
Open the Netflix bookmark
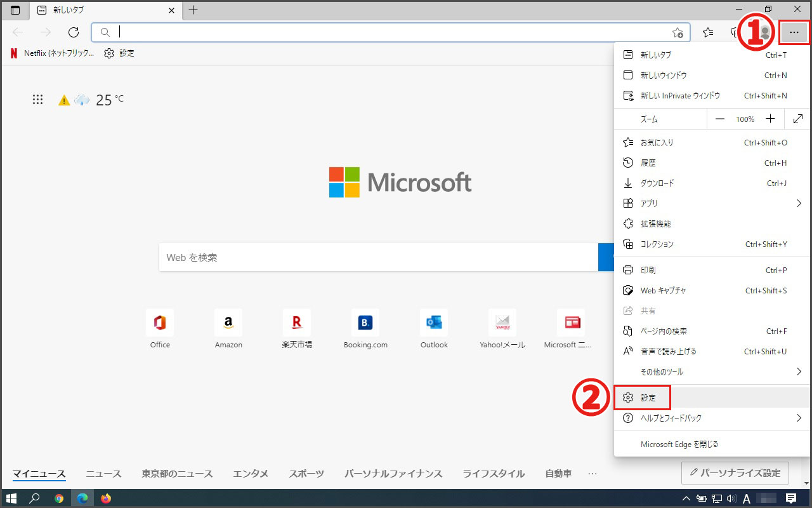(x=52, y=53)
